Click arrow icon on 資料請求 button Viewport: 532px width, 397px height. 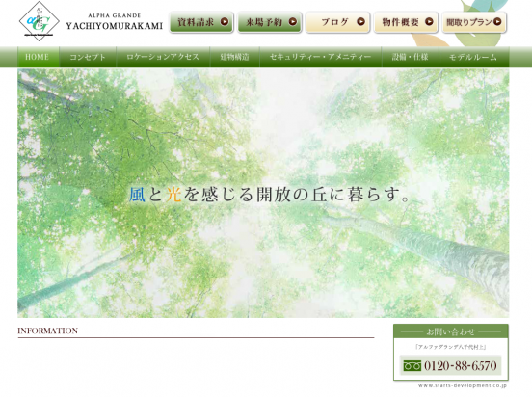click(225, 22)
